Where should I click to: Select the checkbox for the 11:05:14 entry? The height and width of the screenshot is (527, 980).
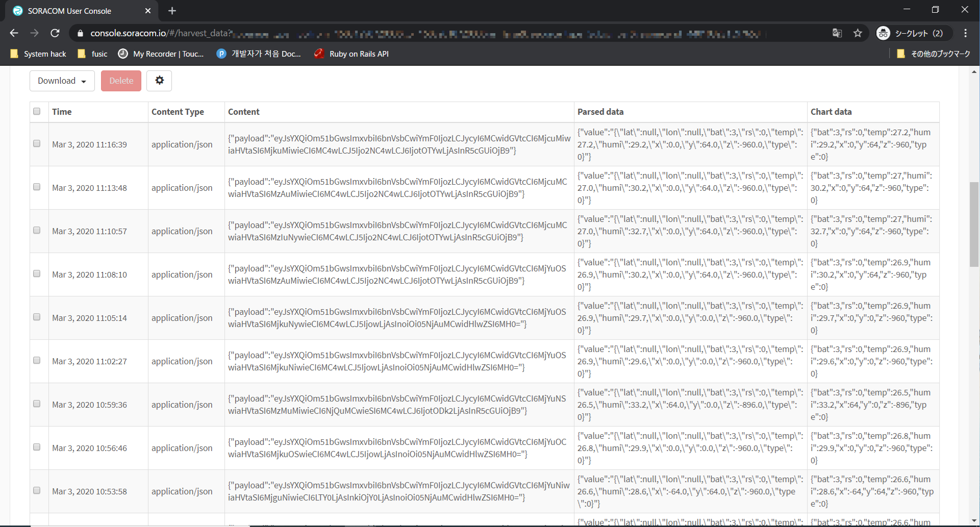click(37, 317)
